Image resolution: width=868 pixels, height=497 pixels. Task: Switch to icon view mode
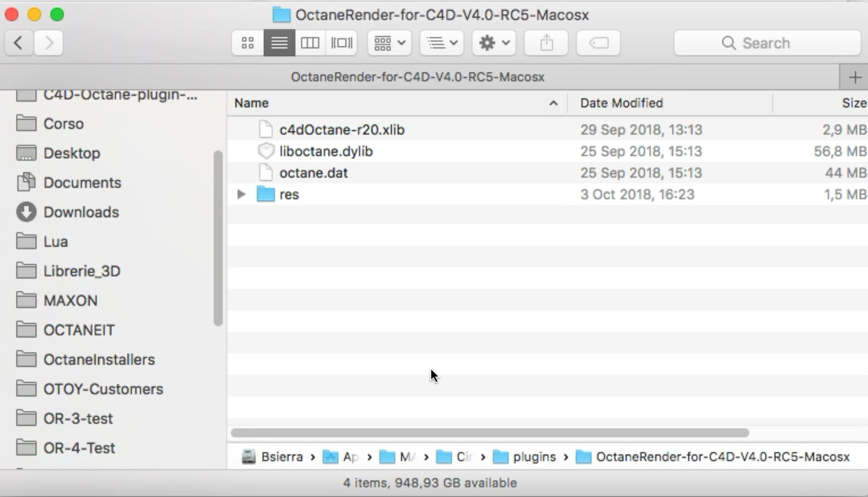coord(247,43)
